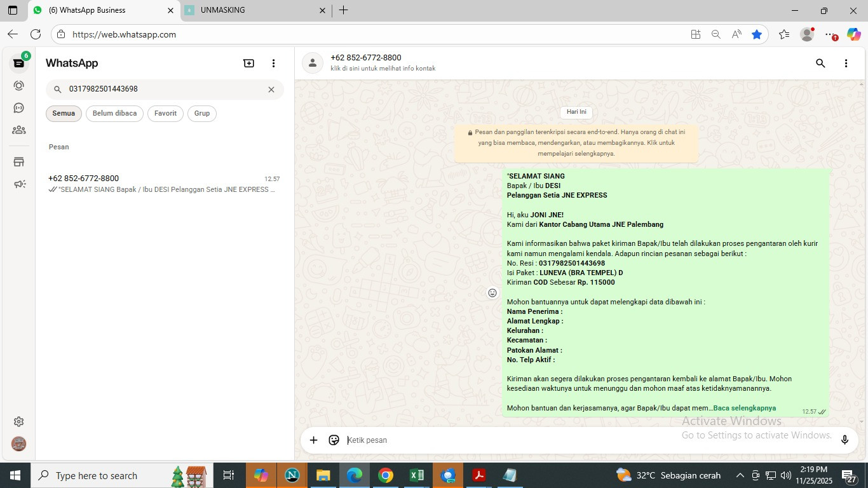Open the Edge Favorites list
This screenshot has width=868, height=488.
[784, 34]
